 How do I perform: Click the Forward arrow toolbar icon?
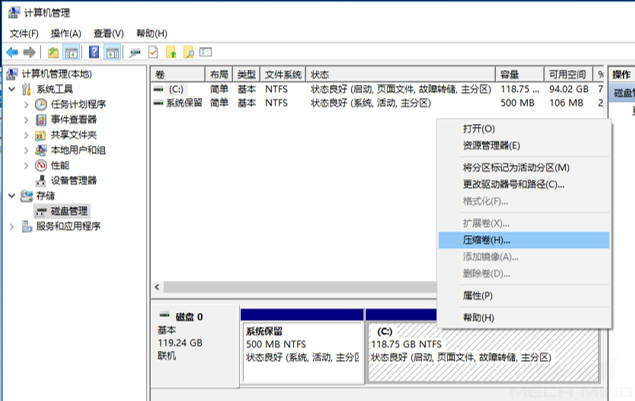(x=29, y=52)
